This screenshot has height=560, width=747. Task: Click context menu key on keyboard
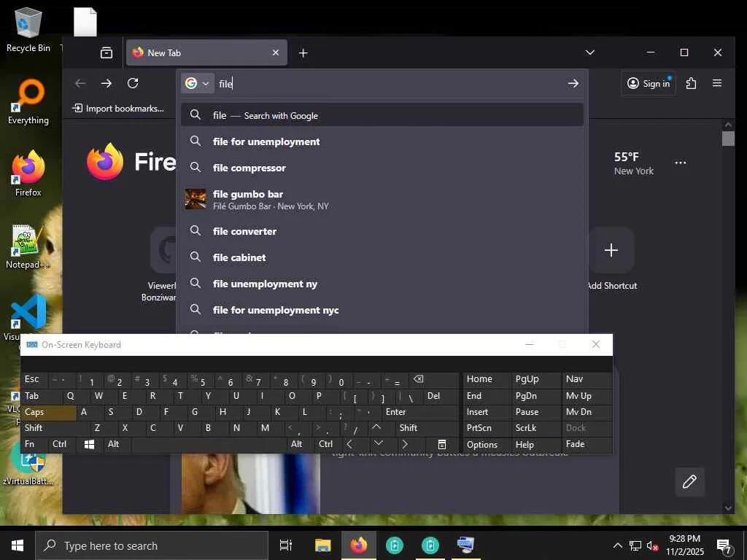pyautogui.click(x=442, y=444)
